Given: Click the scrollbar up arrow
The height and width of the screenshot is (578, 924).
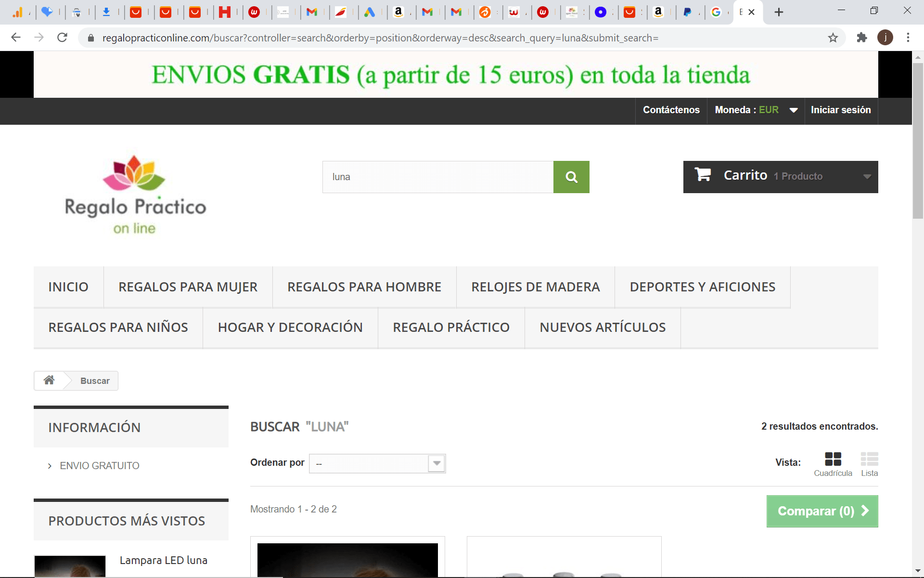Looking at the screenshot, I should pyautogui.click(x=918, y=57).
